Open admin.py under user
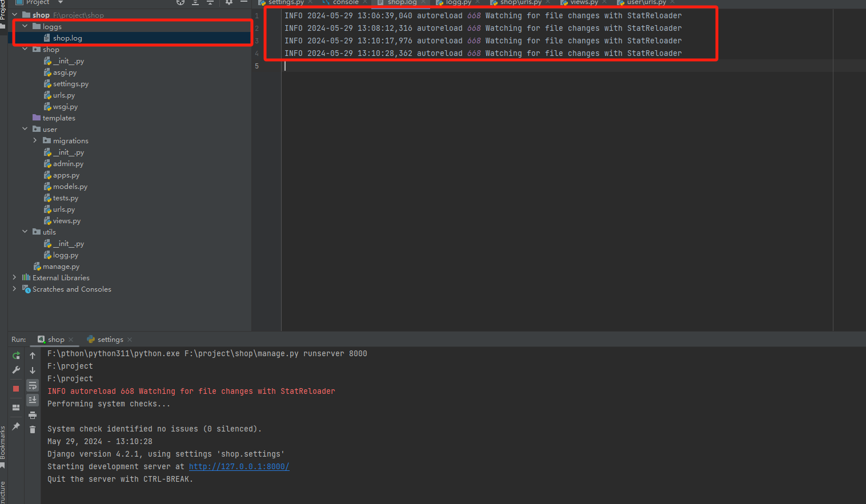866x504 pixels. (x=68, y=164)
